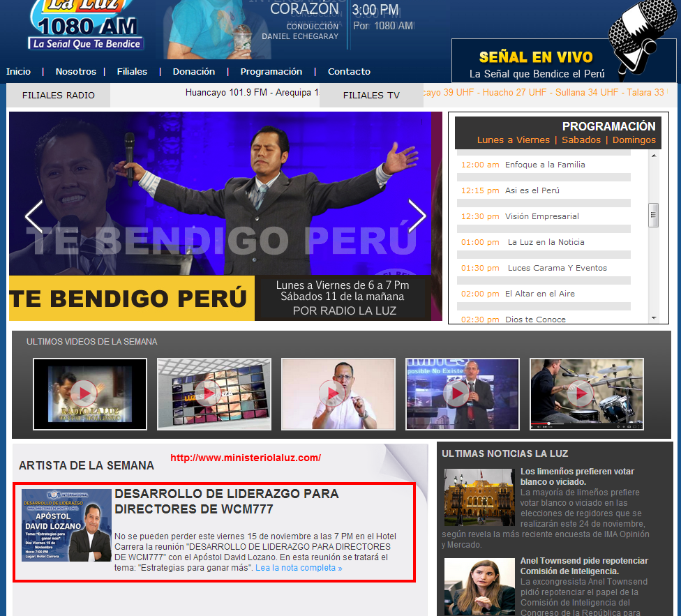Viewport: 681px width, 616px height.
Task: Click the Programación scrollbar handle
Action: pos(654,216)
